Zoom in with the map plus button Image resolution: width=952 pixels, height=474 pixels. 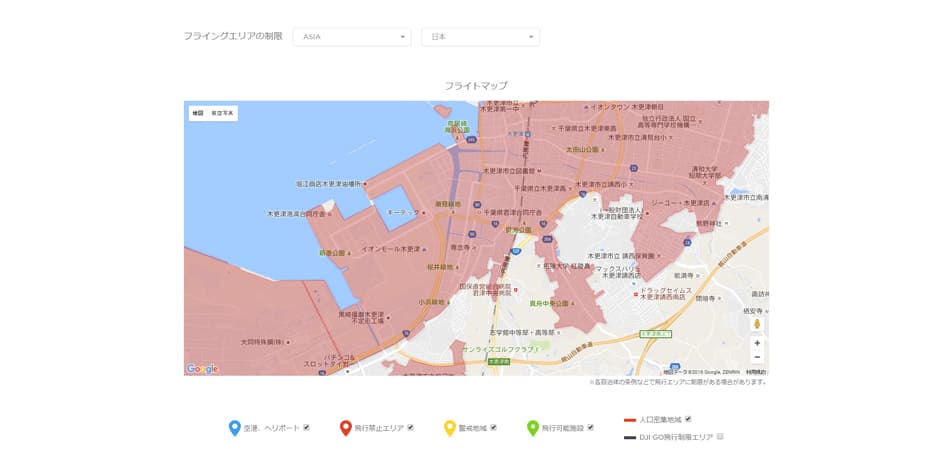pyautogui.click(x=757, y=344)
